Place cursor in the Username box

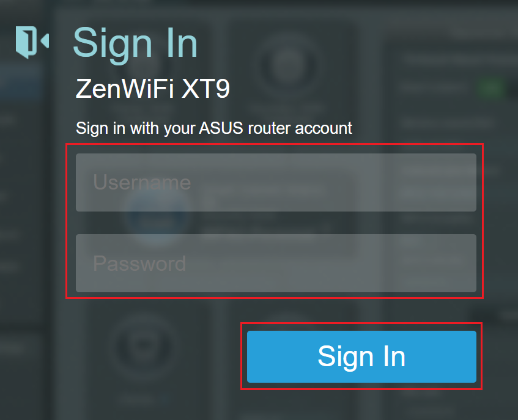[x=276, y=182]
